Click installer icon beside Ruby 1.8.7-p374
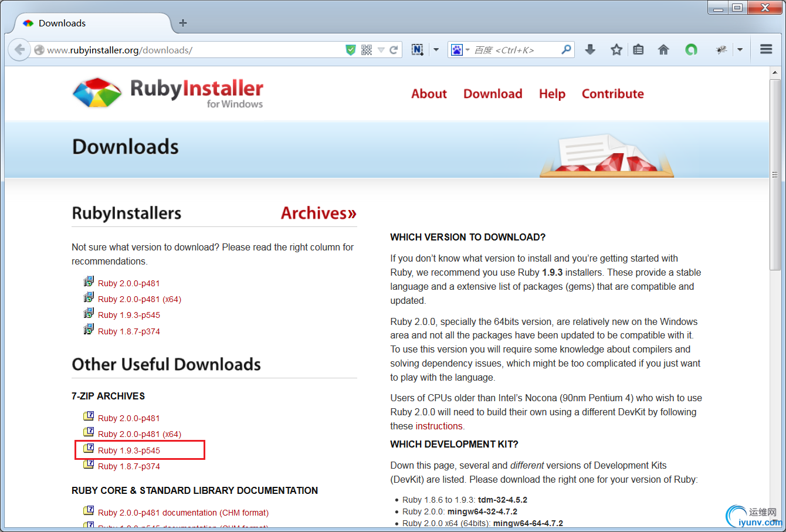Screen dimensions: 786x532 (x=89, y=330)
